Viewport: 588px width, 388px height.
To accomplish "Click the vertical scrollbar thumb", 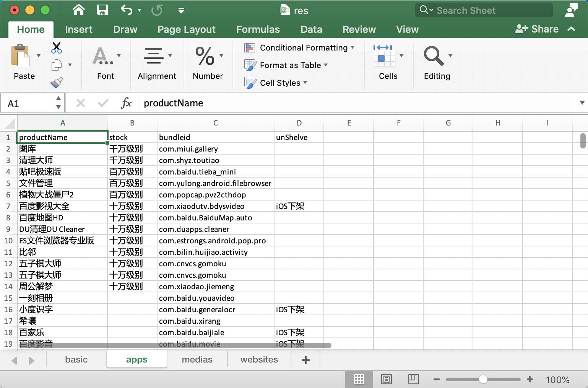I will [x=583, y=140].
